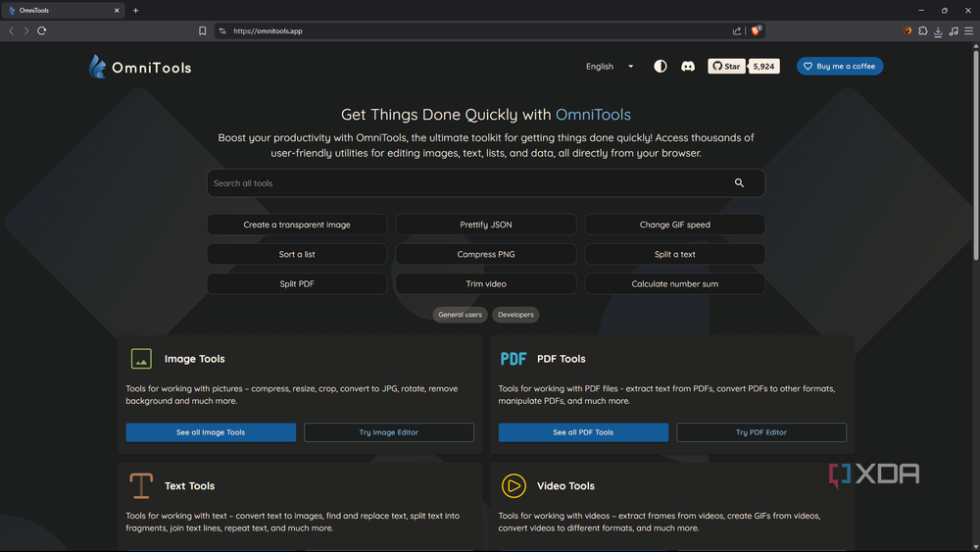Click the Image Tools heading

(194, 359)
